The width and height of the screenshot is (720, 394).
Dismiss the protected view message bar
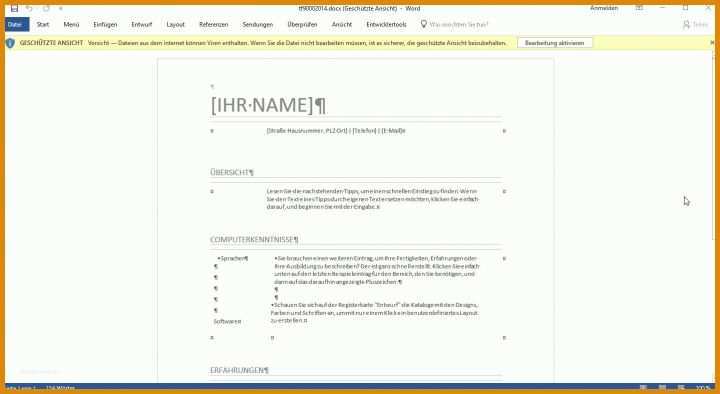pos(712,42)
